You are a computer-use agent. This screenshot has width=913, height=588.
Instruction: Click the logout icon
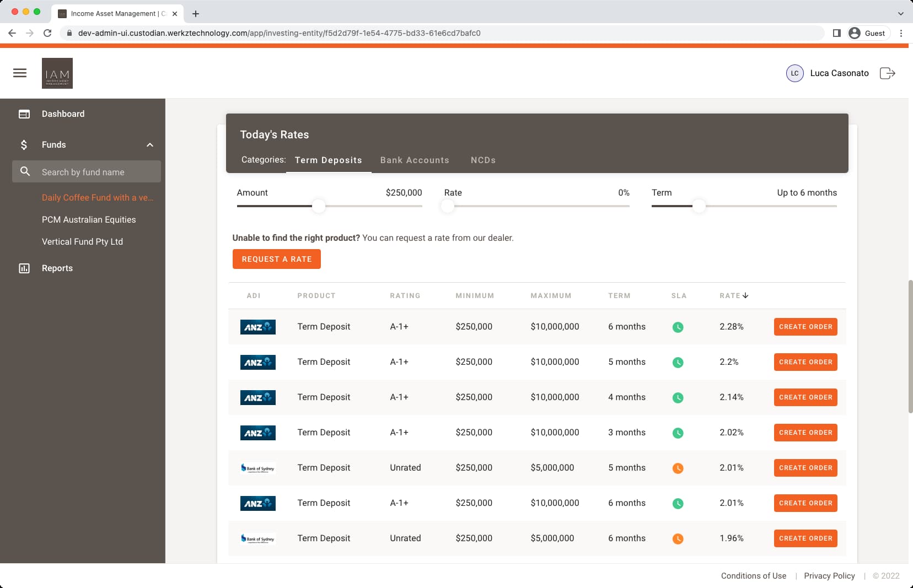pyautogui.click(x=888, y=73)
